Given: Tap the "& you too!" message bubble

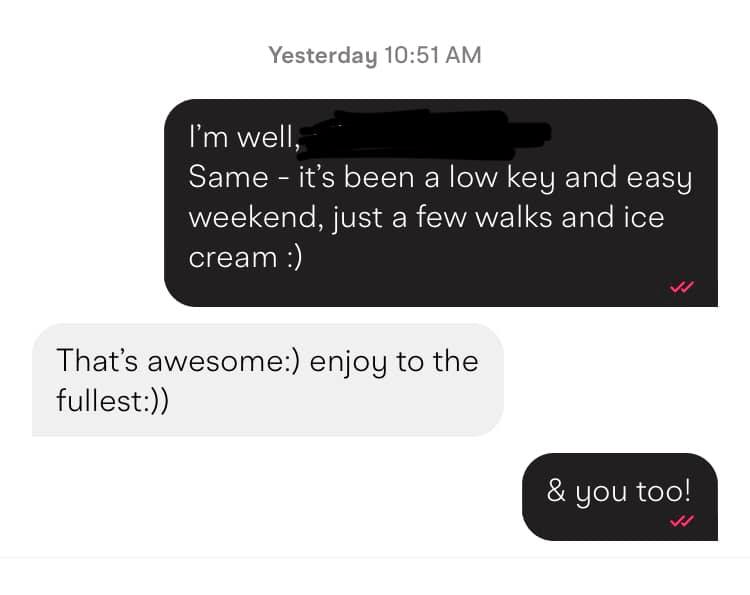Looking at the screenshot, I should click(620, 497).
